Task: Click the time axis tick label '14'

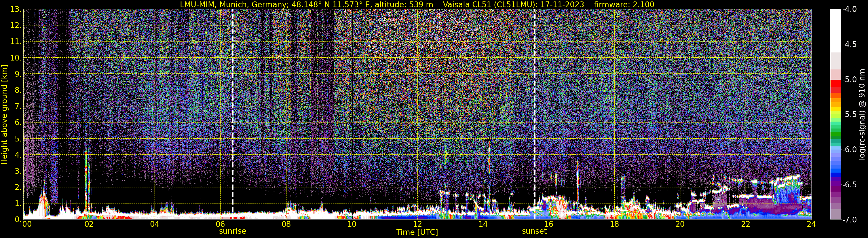Action: (x=483, y=224)
